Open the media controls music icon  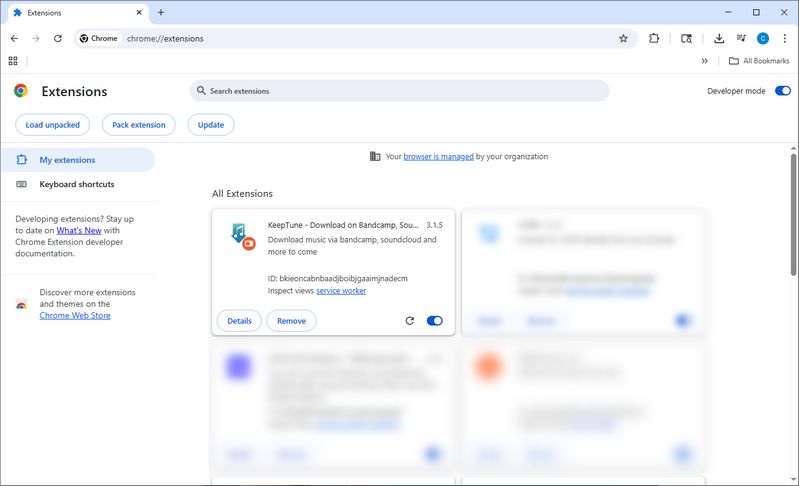(740, 38)
